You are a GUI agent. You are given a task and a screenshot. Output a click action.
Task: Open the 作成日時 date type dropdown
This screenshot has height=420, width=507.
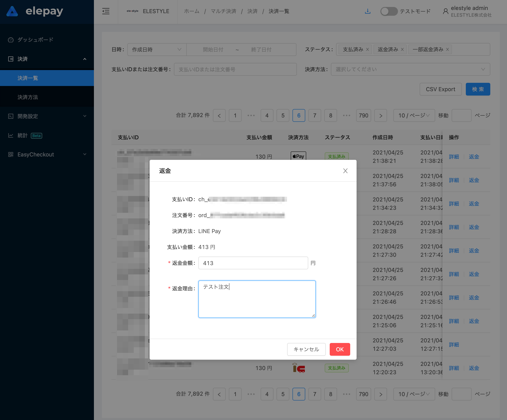(157, 50)
